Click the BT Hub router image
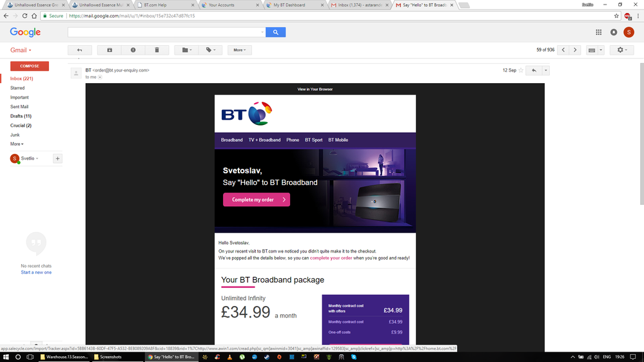The width and height of the screenshot is (644, 362). (x=377, y=203)
